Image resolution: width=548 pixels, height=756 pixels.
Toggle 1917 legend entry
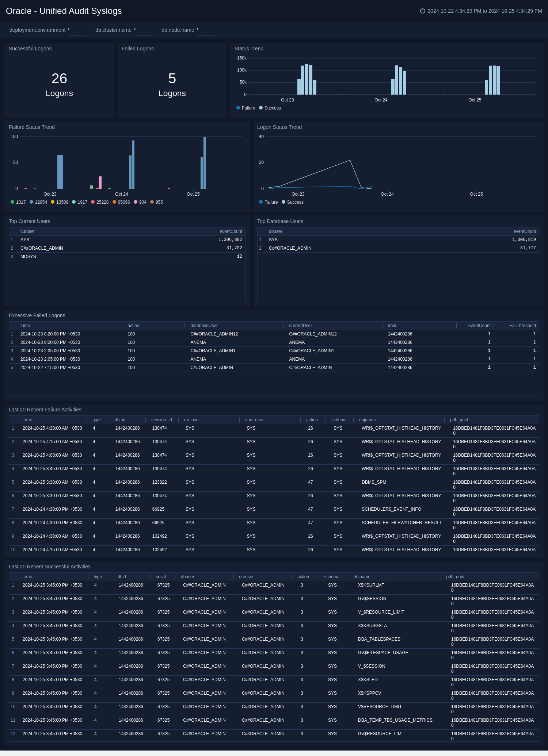point(80,202)
